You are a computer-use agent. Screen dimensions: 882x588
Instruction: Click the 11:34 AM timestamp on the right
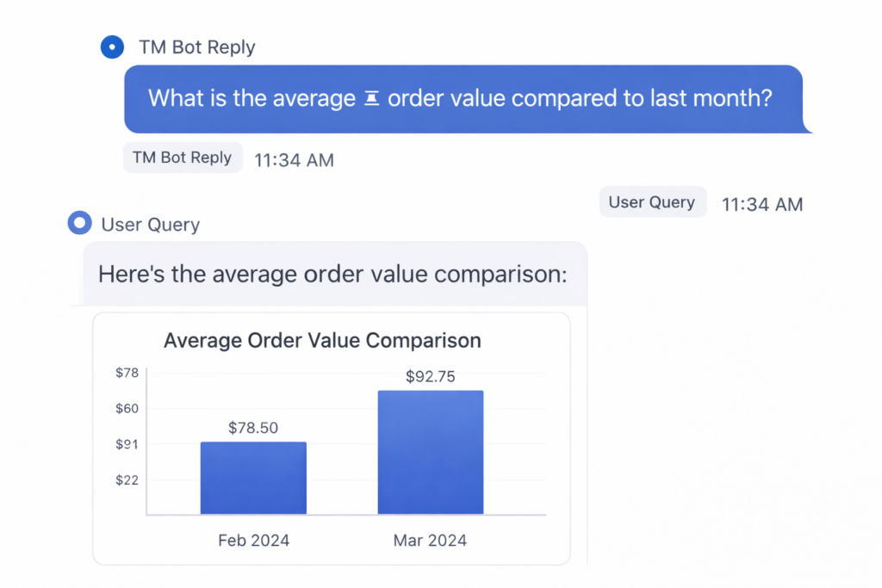click(x=761, y=204)
